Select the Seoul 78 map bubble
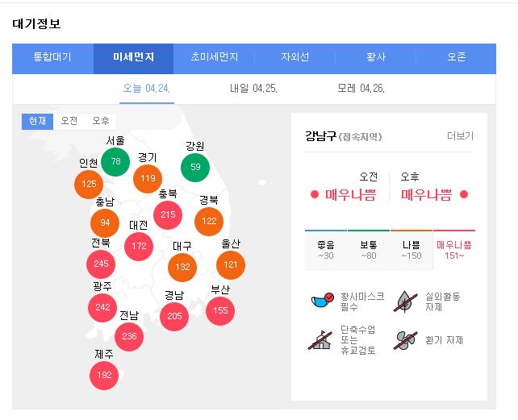 pos(115,161)
